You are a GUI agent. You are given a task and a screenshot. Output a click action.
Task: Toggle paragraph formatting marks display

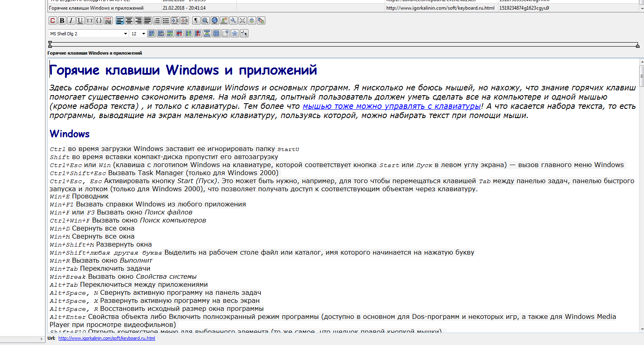point(196,20)
